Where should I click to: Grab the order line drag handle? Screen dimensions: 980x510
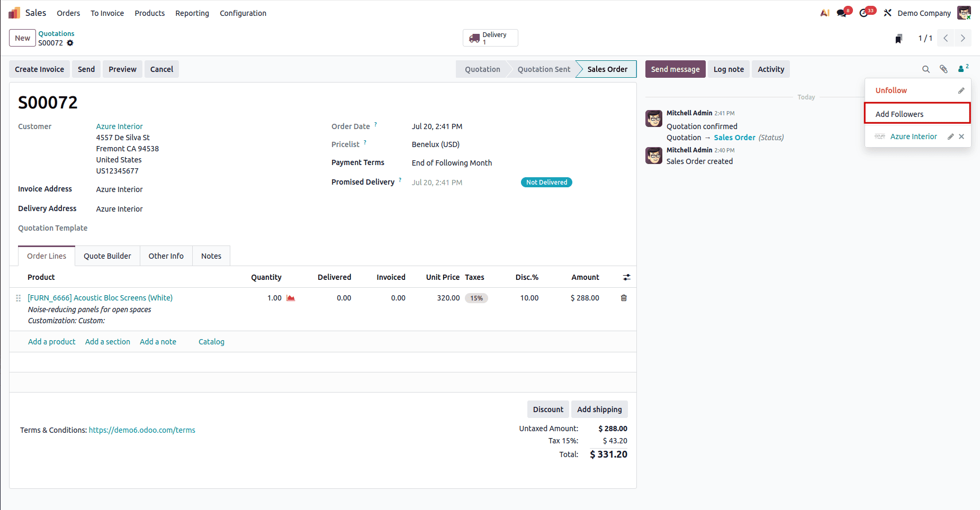[18, 298]
